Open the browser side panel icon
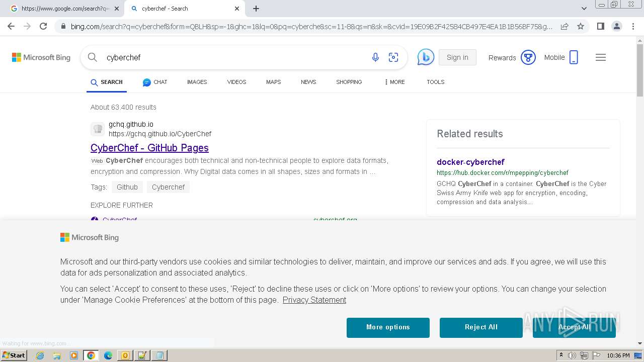The height and width of the screenshot is (362, 644). (600, 26)
